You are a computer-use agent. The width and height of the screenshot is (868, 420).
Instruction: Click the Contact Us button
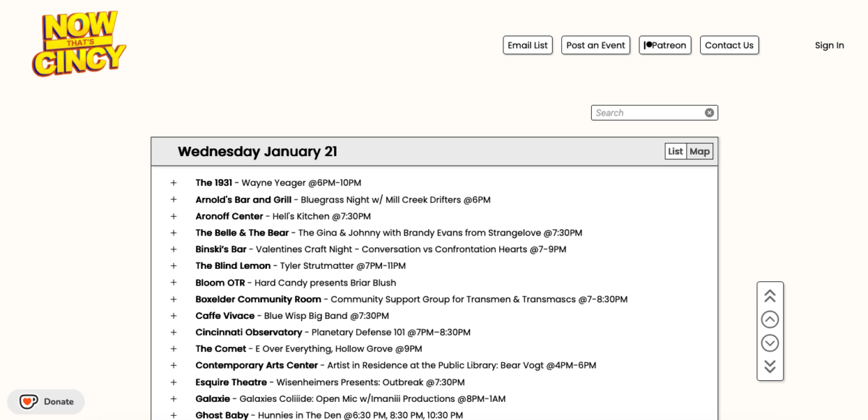point(729,45)
